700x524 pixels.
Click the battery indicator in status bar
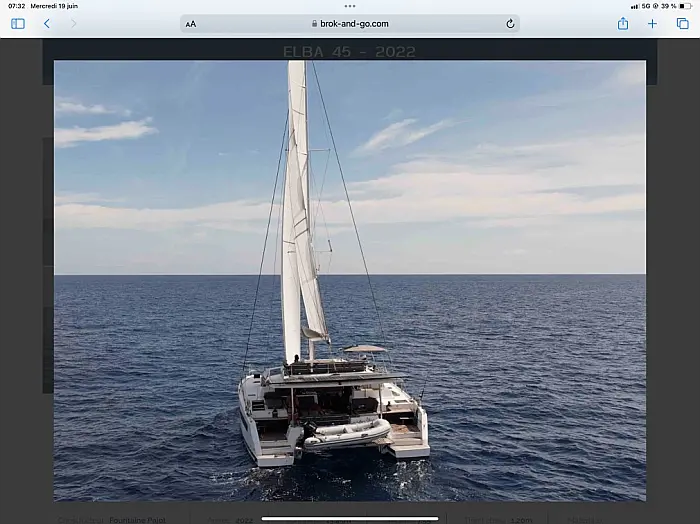coord(685,6)
